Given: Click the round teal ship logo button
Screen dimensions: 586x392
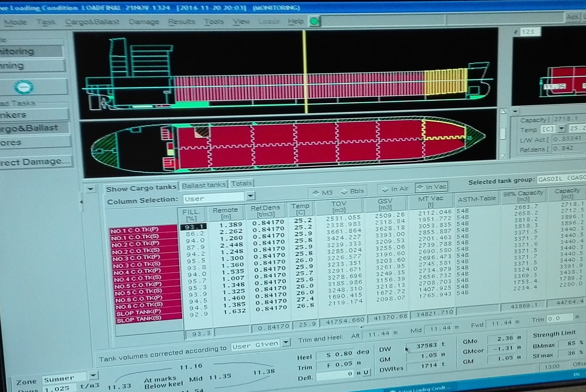Looking at the screenshot, I should point(24,87).
